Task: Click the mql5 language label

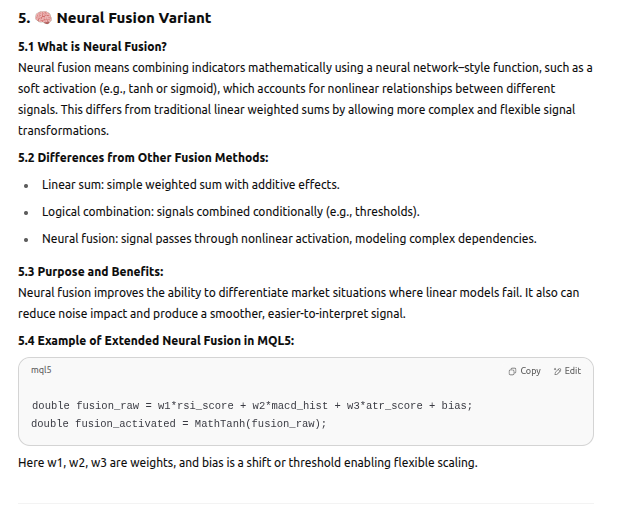Action: [41, 370]
